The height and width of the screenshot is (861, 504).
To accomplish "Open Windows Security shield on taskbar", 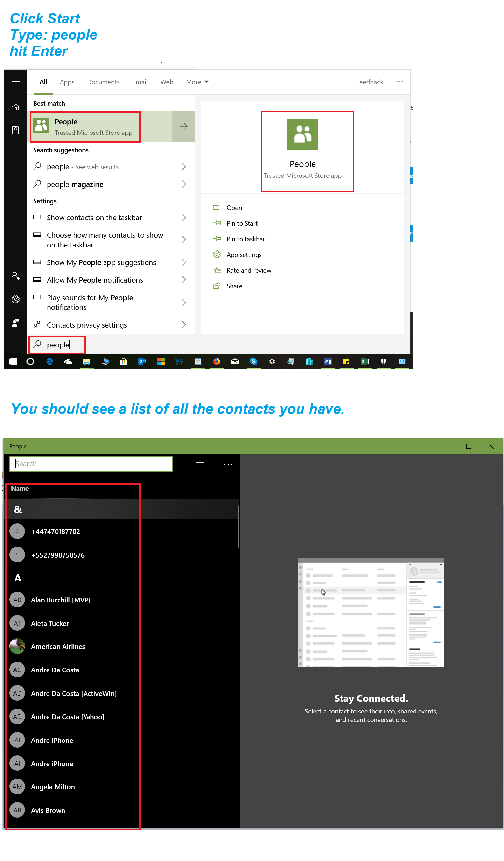I will (384, 361).
